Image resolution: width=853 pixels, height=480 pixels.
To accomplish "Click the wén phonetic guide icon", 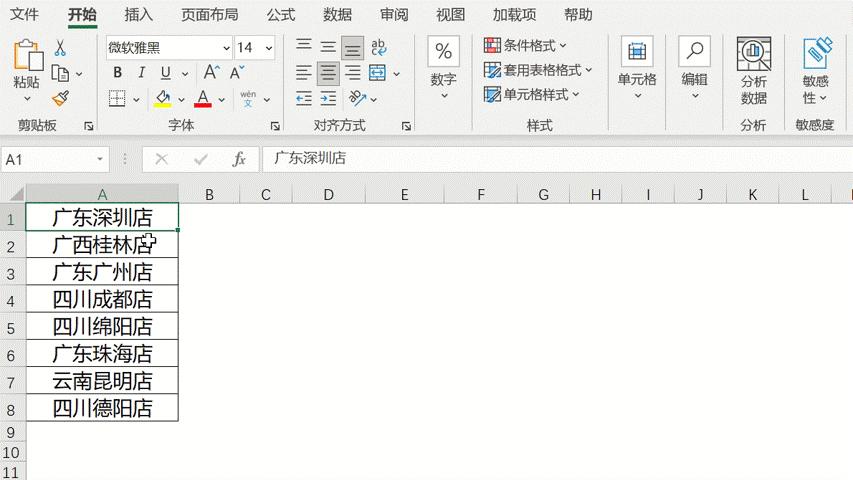I will click(248, 99).
